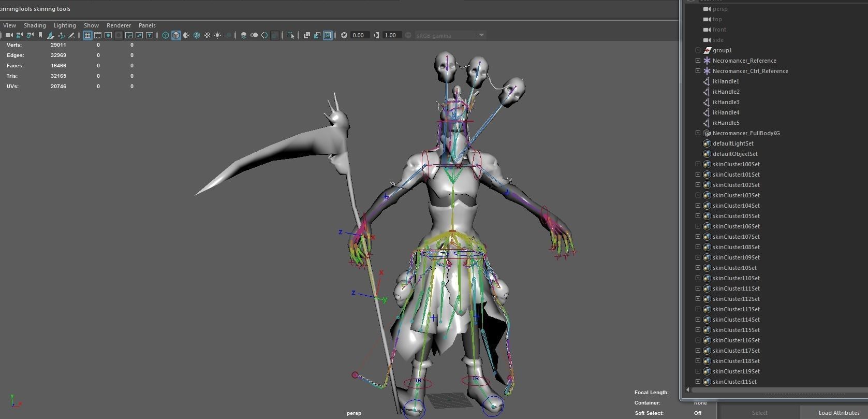Click the Gamma icon

(x=376, y=35)
